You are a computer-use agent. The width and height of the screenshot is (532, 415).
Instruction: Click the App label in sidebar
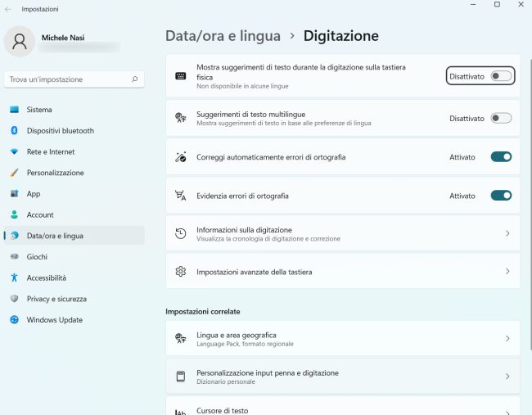(x=34, y=194)
